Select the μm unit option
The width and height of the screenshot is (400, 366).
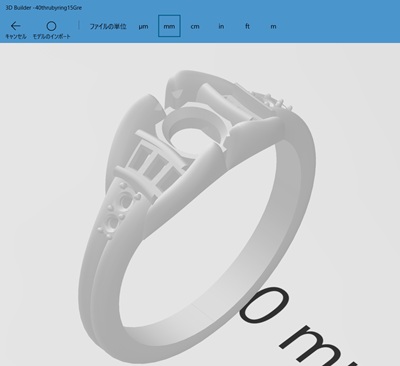point(143,26)
